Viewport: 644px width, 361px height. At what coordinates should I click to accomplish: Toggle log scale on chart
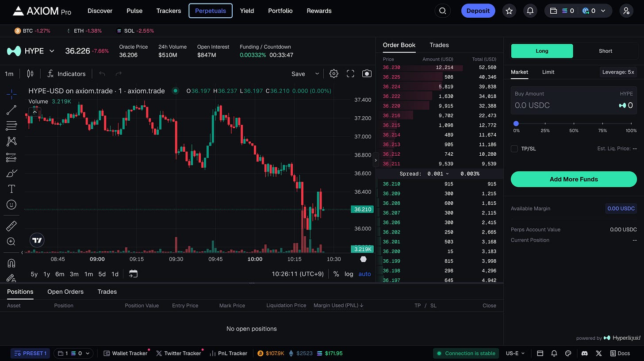349,274
